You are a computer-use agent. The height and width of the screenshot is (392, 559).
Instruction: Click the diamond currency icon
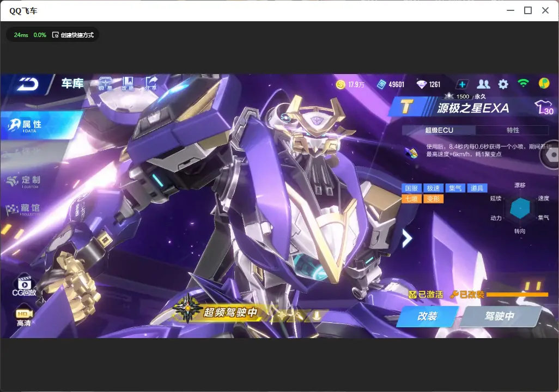pyautogui.click(x=421, y=84)
